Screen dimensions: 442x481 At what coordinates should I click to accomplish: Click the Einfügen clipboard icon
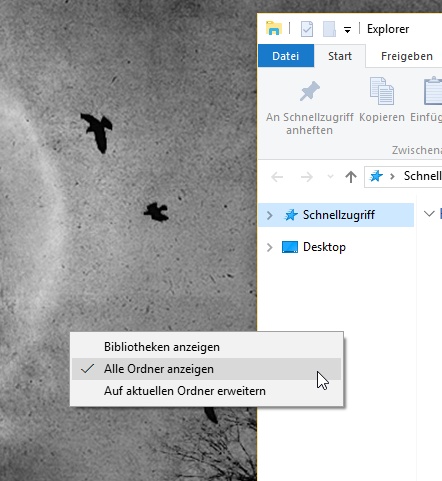coord(433,91)
